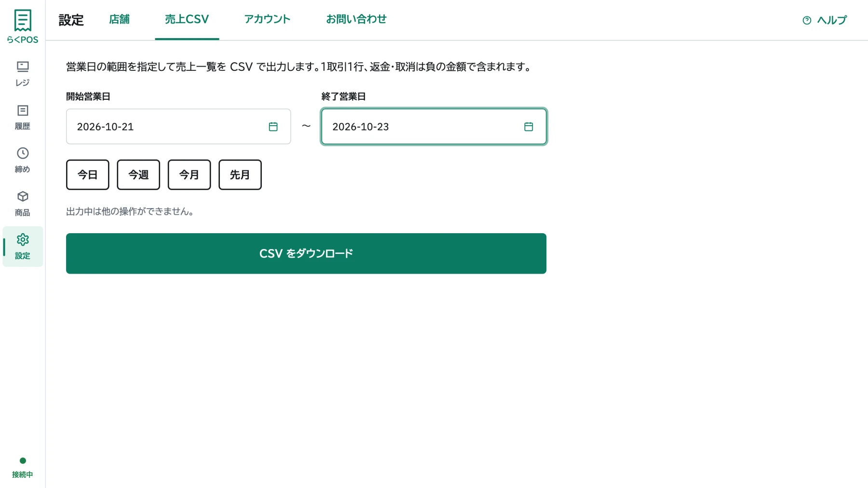Image resolution: width=868 pixels, height=488 pixels.
Task: Set range to 今日
Action: pyautogui.click(x=88, y=175)
